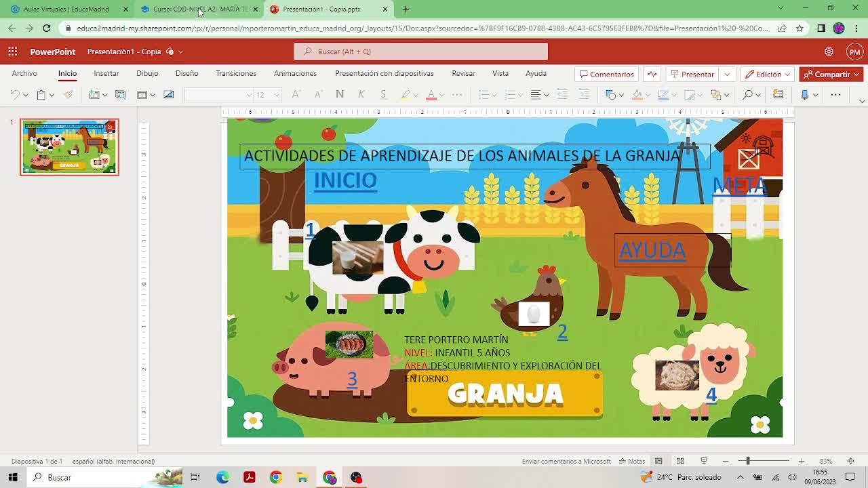Go to the Animaciones tab
The width and height of the screenshot is (868, 488).
(295, 73)
